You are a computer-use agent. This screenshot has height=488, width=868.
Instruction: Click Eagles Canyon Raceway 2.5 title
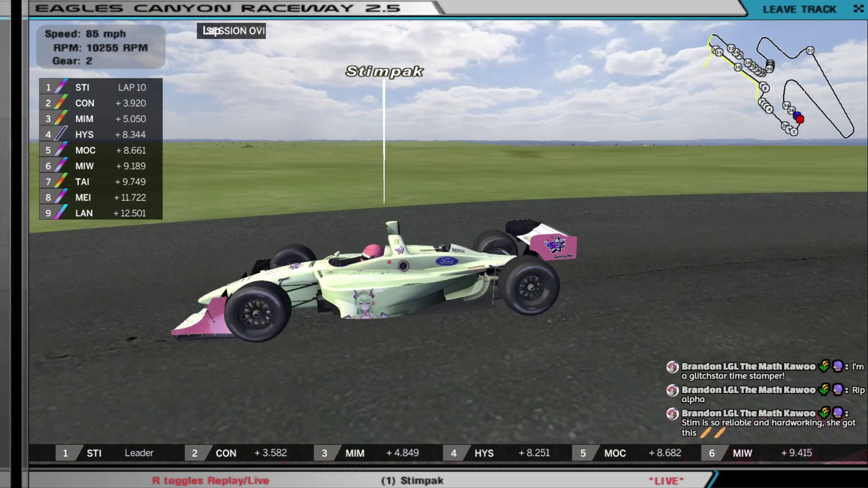(218, 8)
